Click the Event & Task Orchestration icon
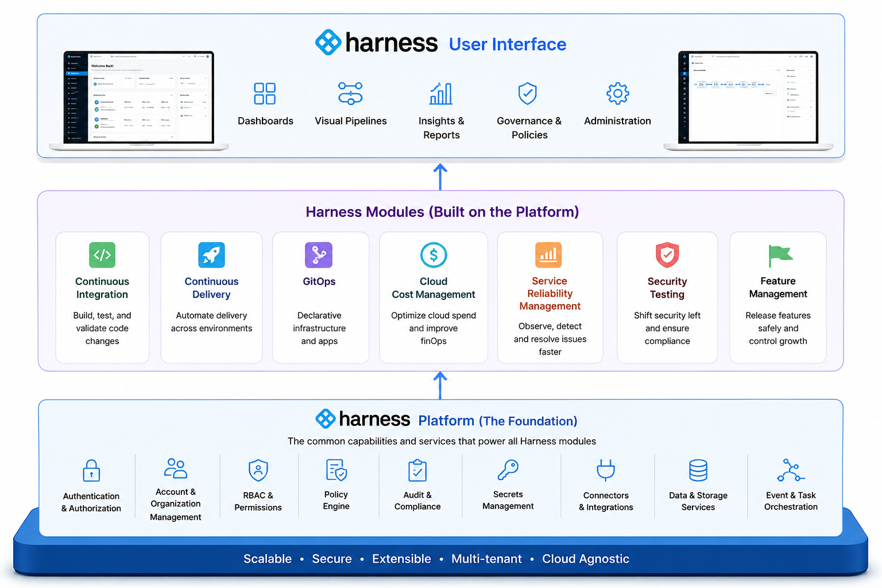The image size is (882, 588). coord(791,470)
